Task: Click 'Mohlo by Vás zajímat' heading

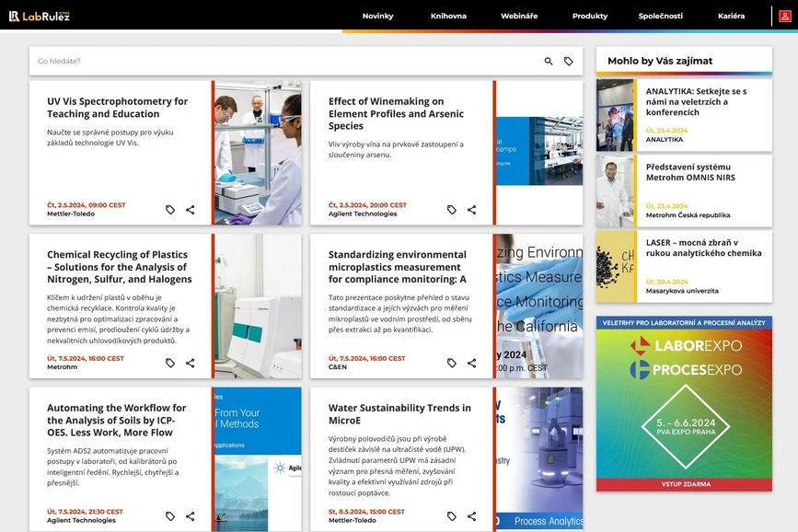Action: coord(660,61)
